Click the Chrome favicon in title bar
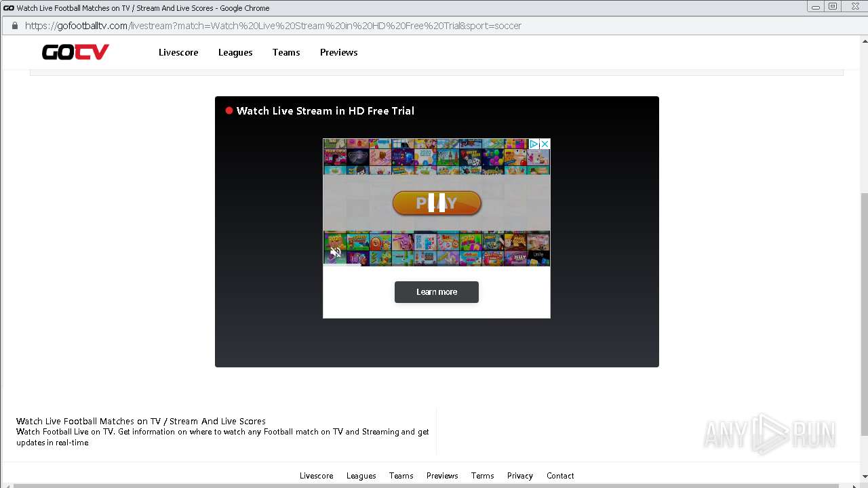 [x=9, y=8]
